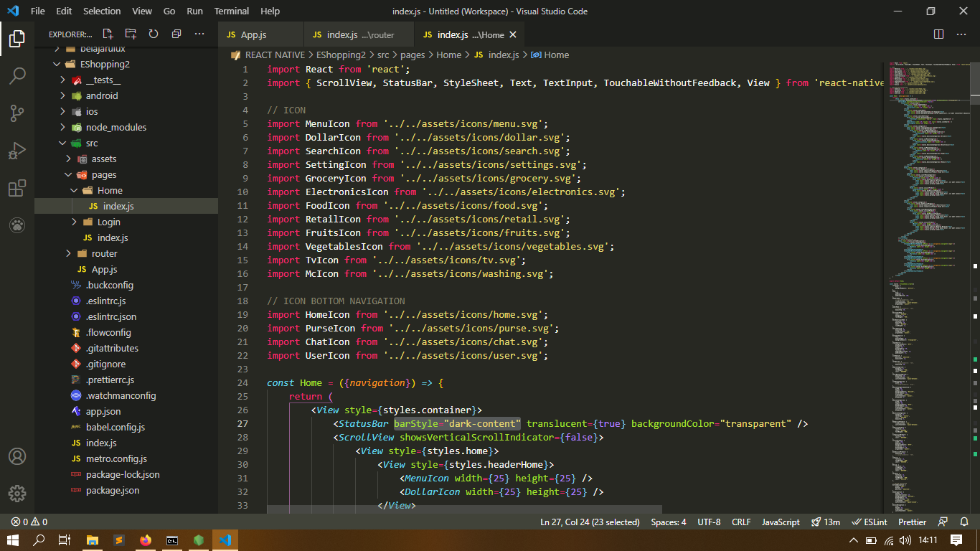The height and width of the screenshot is (551, 980).
Task: Open the Manage gear menu
Action: click(x=17, y=494)
